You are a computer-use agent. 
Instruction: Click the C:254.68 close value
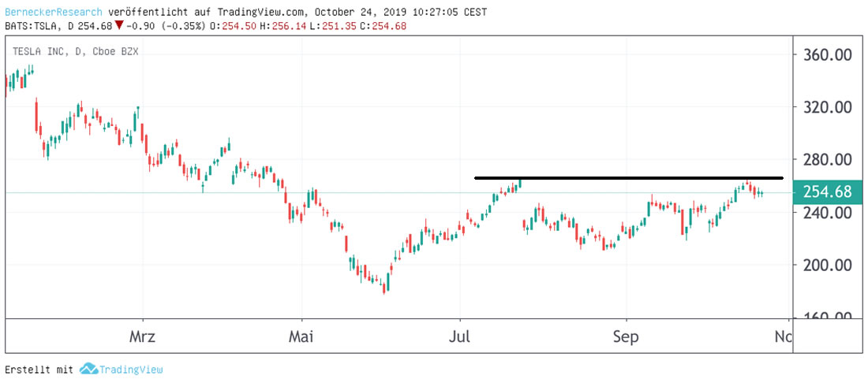383,25
